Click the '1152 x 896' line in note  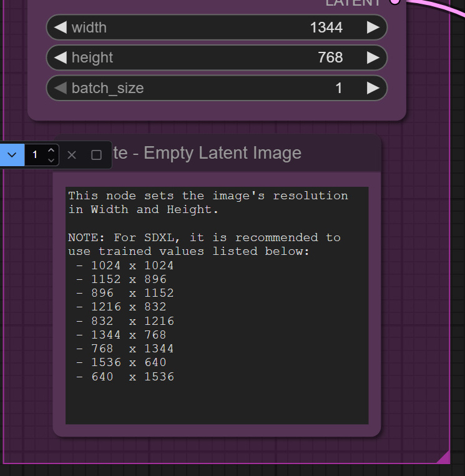point(129,279)
